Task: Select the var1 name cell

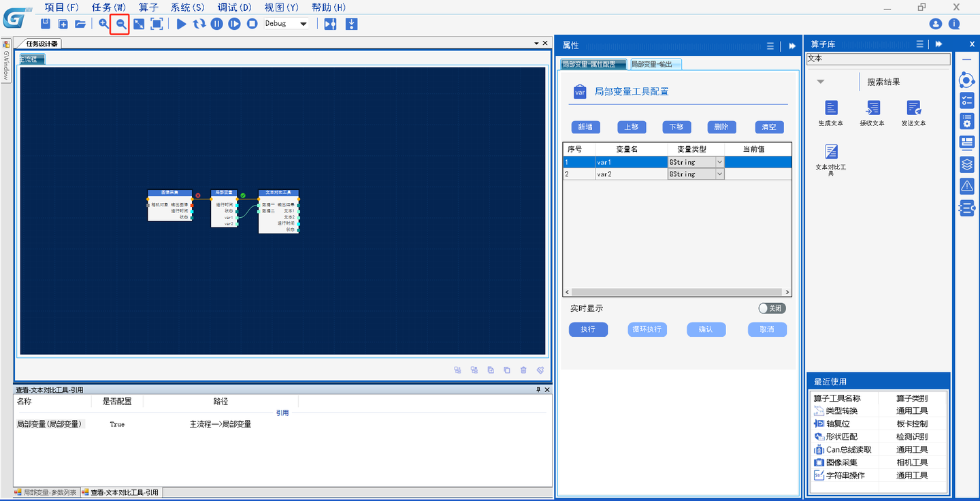Action: (631, 162)
